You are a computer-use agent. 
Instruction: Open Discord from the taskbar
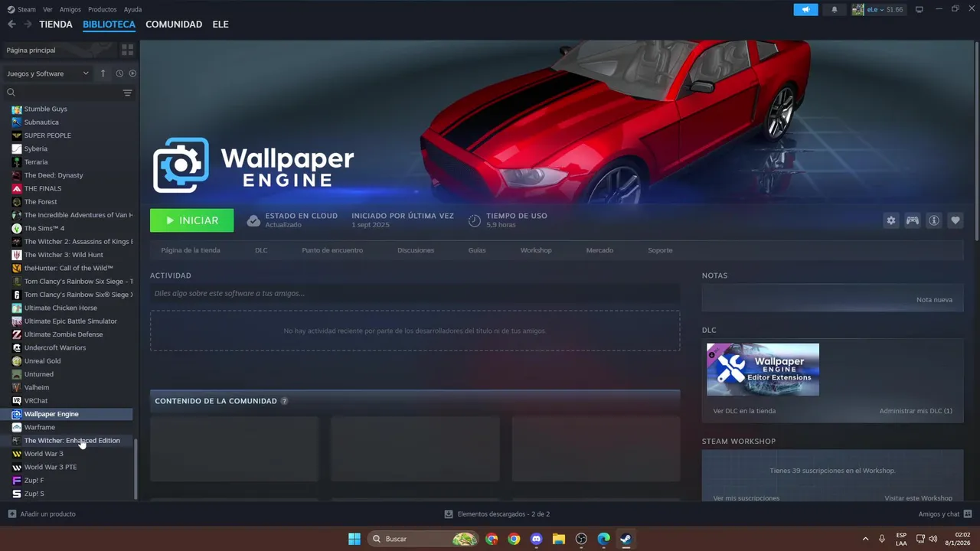pyautogui.click(x=536, y=539)
